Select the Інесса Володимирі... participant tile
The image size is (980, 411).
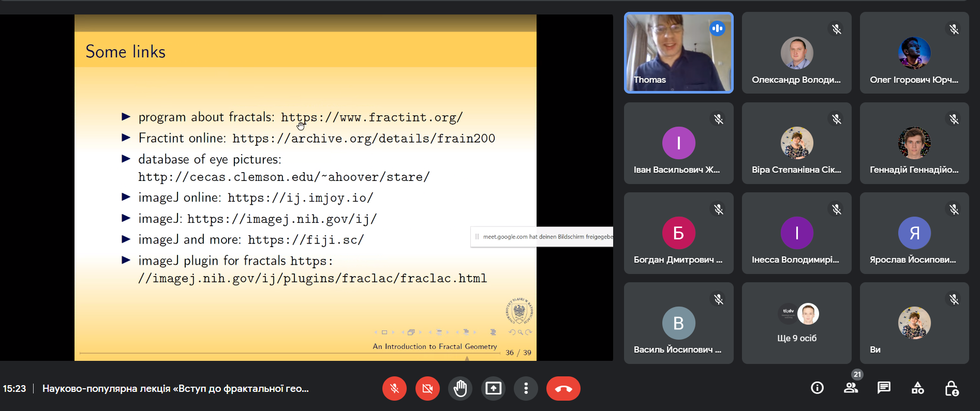796,233
